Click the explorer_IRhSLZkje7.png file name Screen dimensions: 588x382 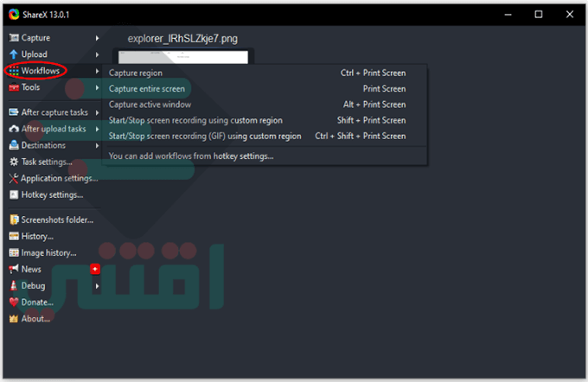click(x=182, y=39)
